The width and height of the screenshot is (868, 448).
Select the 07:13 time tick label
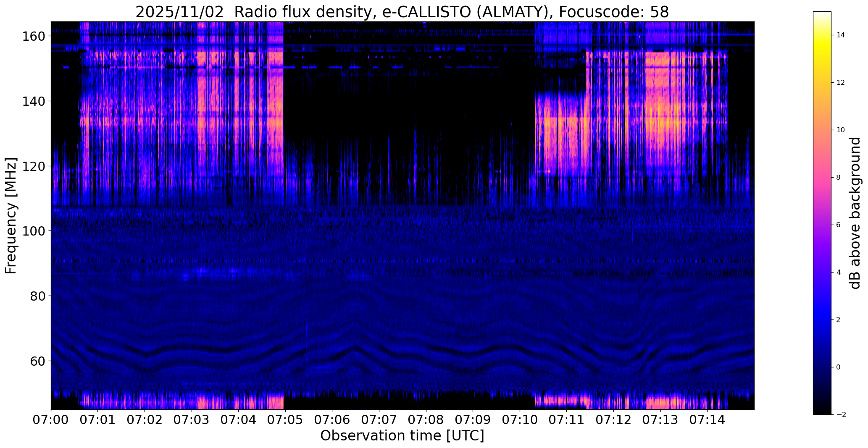[x=660, y=419]
